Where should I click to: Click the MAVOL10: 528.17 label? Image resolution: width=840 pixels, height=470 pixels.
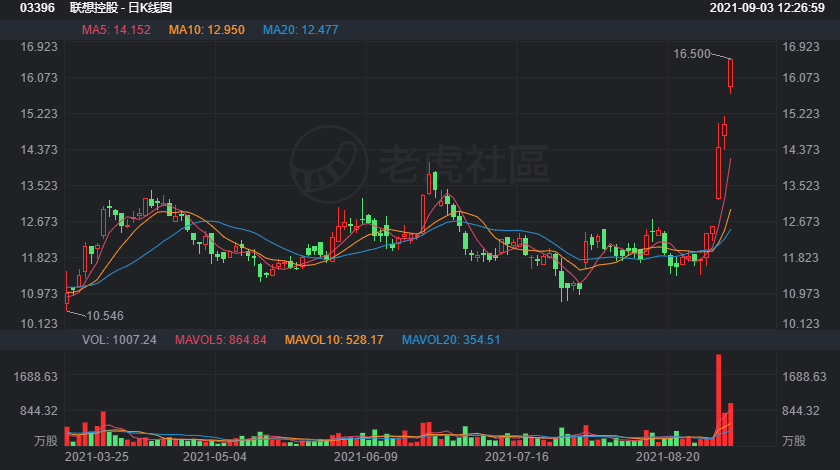[334, 340]
